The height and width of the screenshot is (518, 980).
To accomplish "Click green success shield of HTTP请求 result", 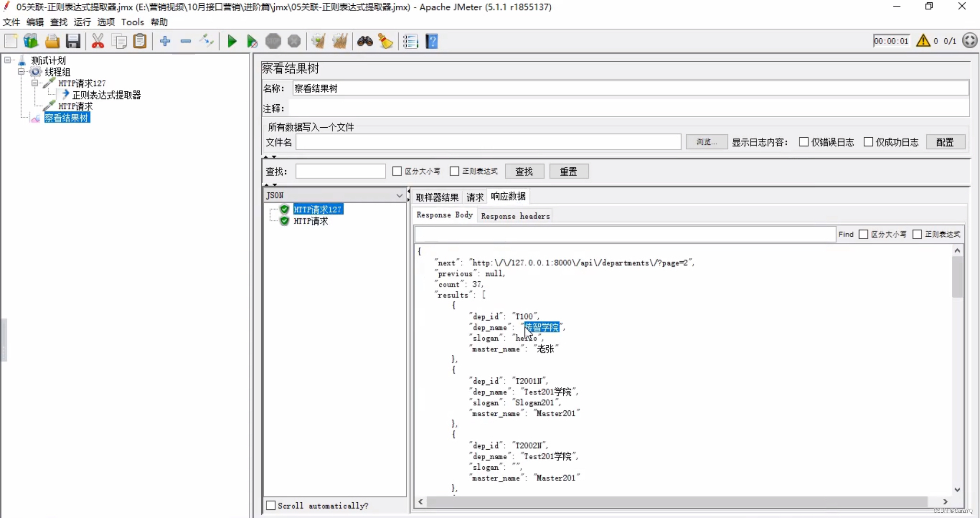I will [285, 221].
